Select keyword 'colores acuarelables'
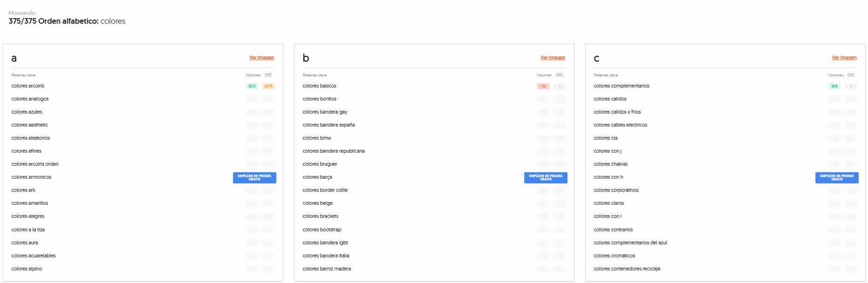 click(33, 256)
